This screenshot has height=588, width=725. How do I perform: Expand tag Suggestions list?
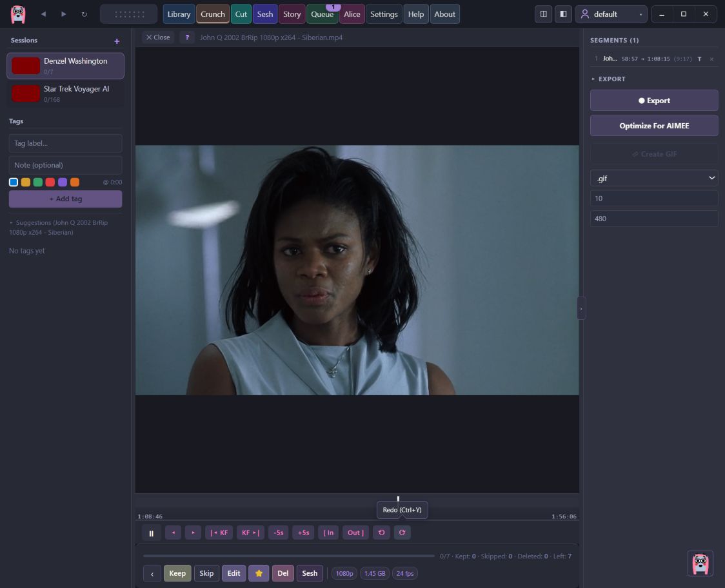[x=59, y=228]
